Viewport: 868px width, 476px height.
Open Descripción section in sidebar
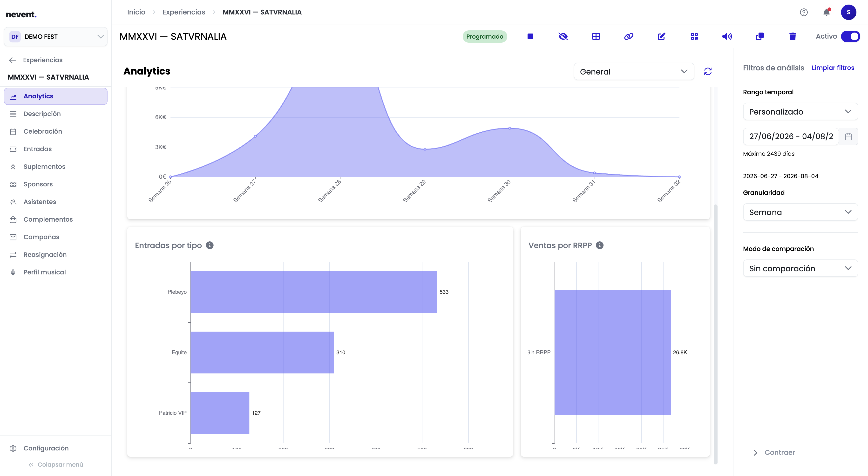[56, 114]
